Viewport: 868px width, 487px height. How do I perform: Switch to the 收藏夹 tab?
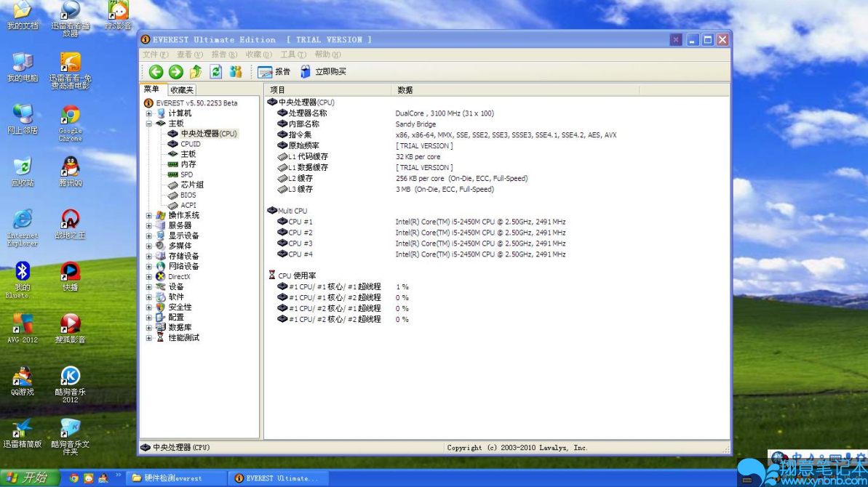point(182,89)
